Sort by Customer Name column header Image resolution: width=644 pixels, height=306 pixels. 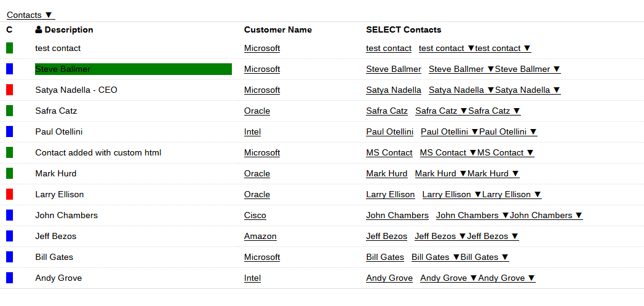pos(277,29)
